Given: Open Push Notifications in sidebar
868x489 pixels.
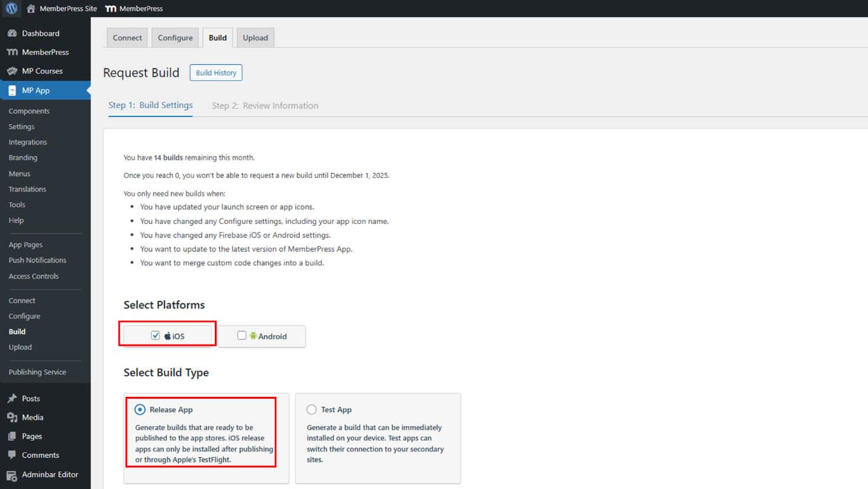Looking at the screenshot, I should (37, 260).
